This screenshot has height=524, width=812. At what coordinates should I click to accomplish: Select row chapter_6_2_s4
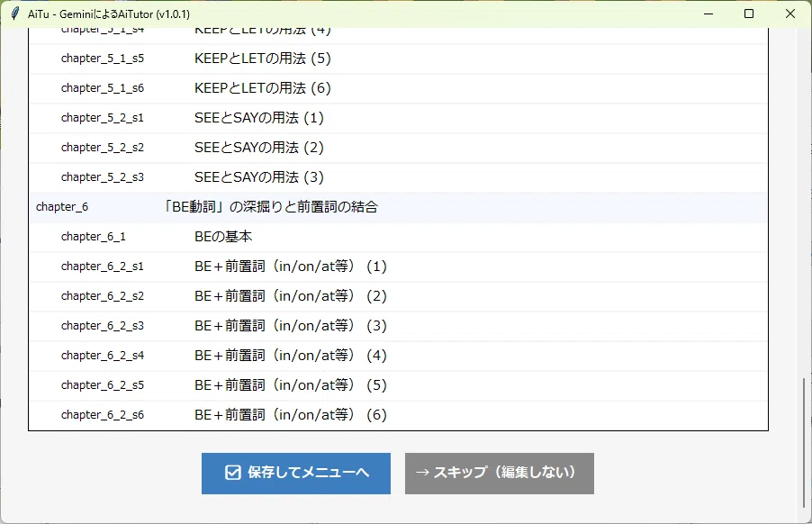tap(398, 356)
